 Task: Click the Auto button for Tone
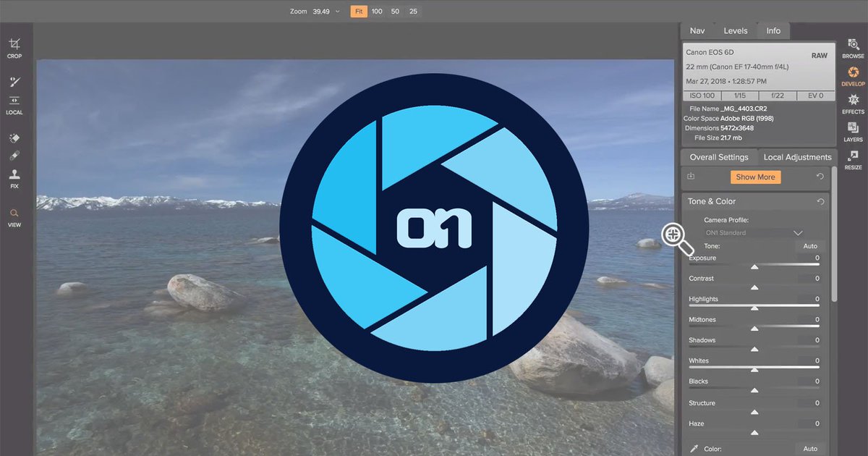tap(810, 246)
